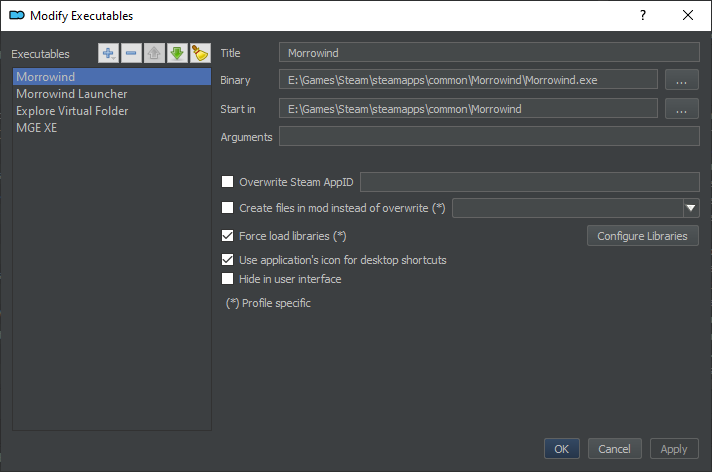Click the broom reset executables icon
This screenshot has height=472, width=712.
[x=199, y=53]
